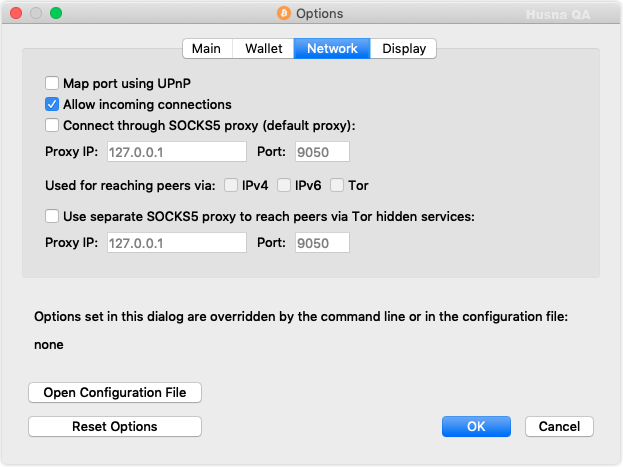Select the Network tab

[332, 48]
